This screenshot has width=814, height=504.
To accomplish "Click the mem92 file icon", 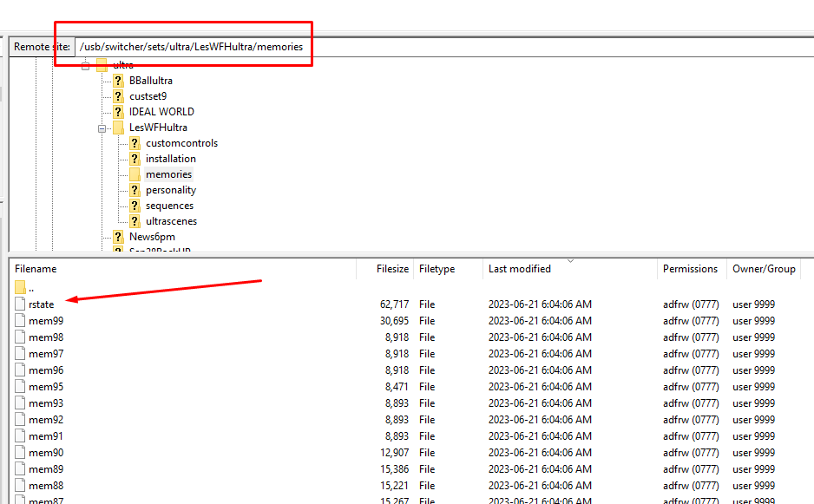I will [20, 419].
